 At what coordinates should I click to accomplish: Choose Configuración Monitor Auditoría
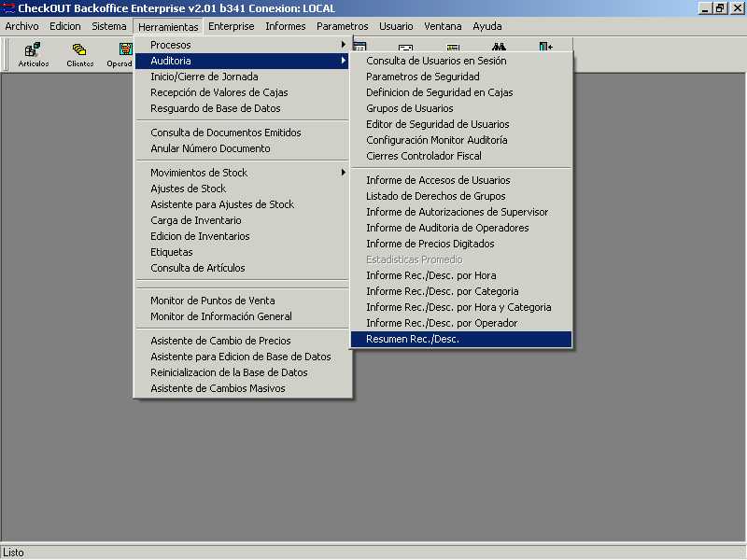(x=461, y=140)
